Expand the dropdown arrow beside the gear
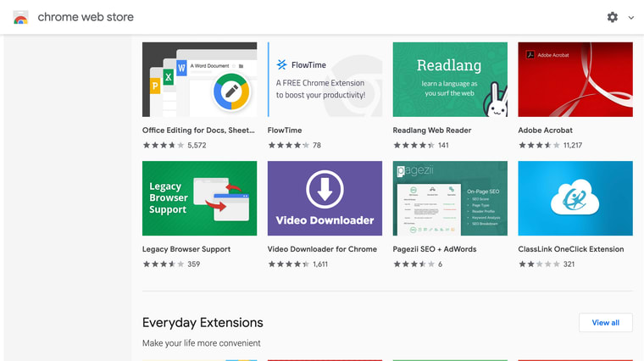The width and height of the screenshot is (644, 361). (630, 18)
